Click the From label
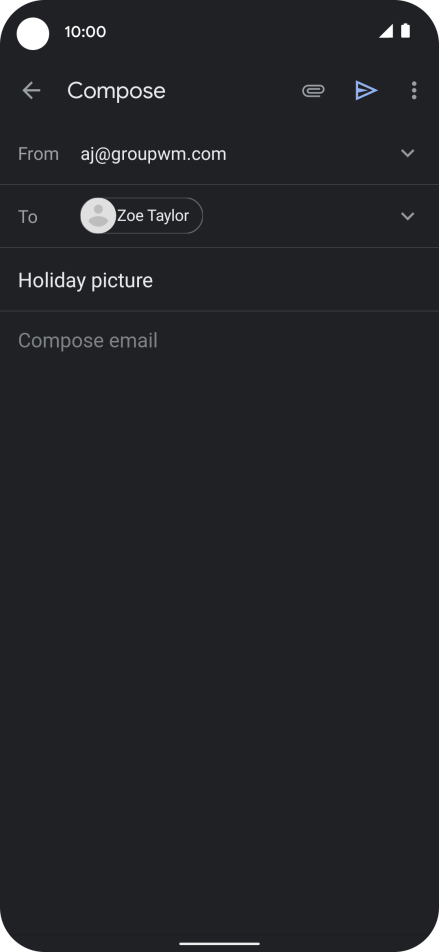Viewport: 439px width, 952px height. (x=38, y=154)
